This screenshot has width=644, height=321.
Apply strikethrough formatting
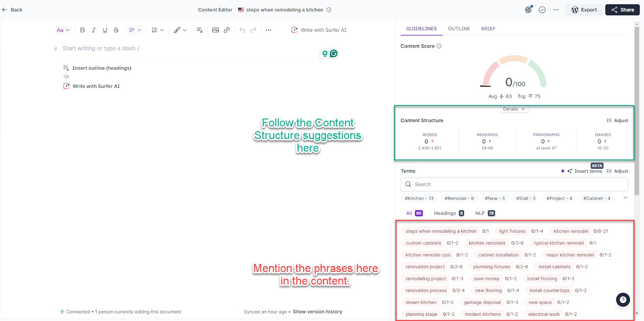pyautogui.click(x=116, y=30)
